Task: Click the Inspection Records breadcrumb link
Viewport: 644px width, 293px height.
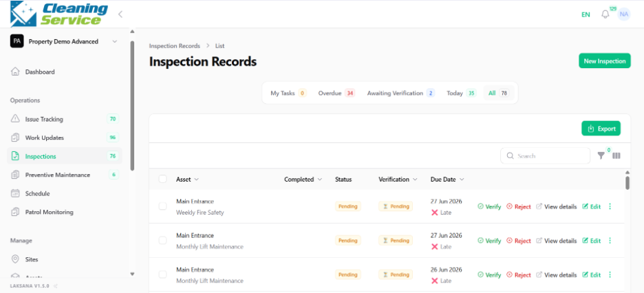Action: click(175, 46)
